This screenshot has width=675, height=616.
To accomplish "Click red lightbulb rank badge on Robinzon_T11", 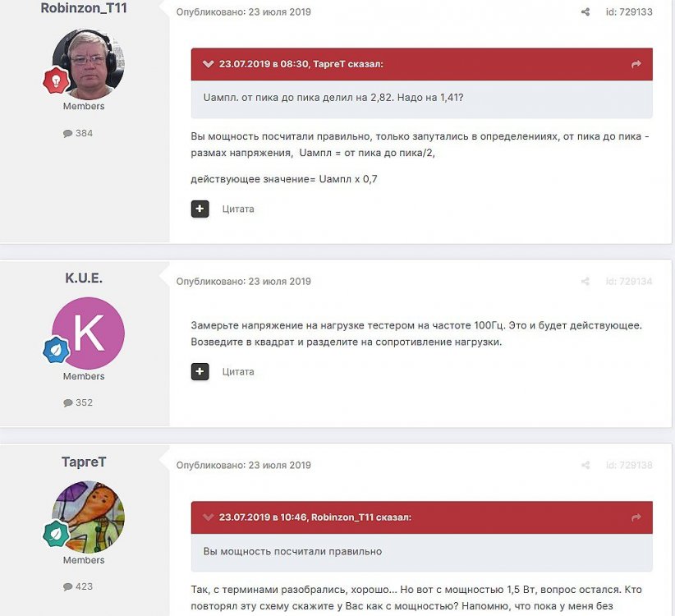I will 56,80.
